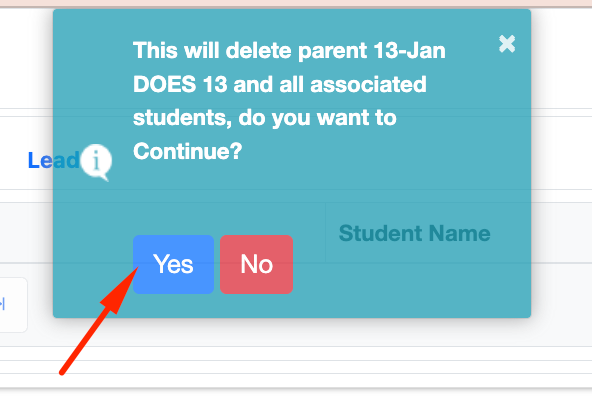Screen dimensions: 592x400
Task: Open the Lead link behind the dialog
Action: tap(53, 160)
